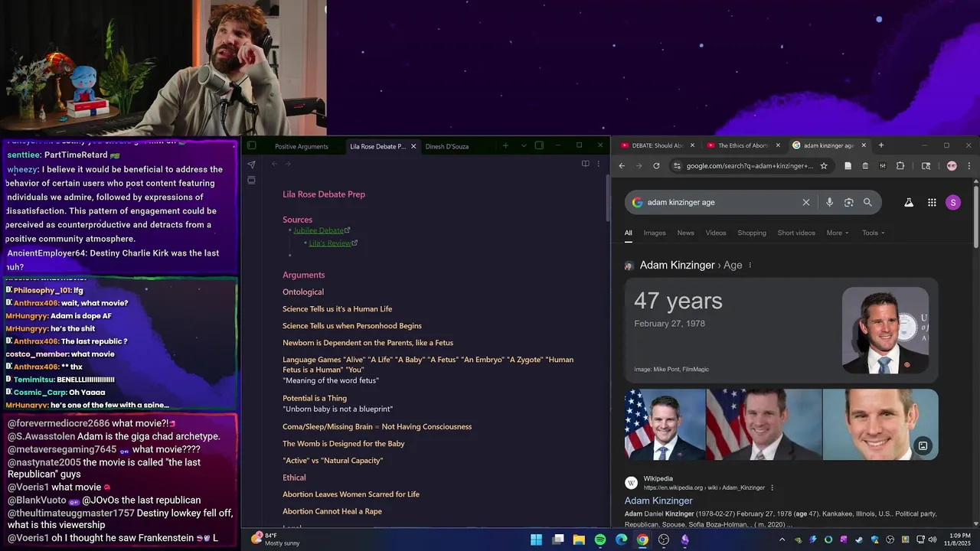The width and height of the screenshot is (980, 551).
Task: Switch the note to reading view (book icon)
Action: [585, 164]
